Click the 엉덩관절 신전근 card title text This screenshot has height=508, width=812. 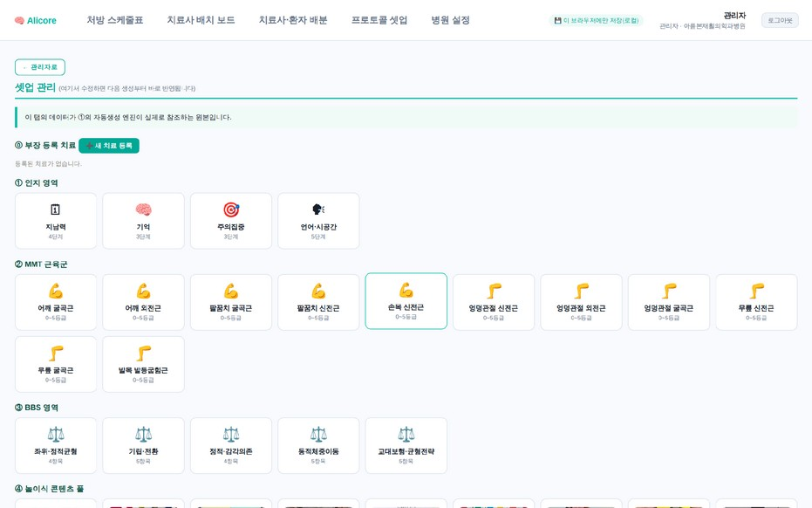(x=494, y=308)
